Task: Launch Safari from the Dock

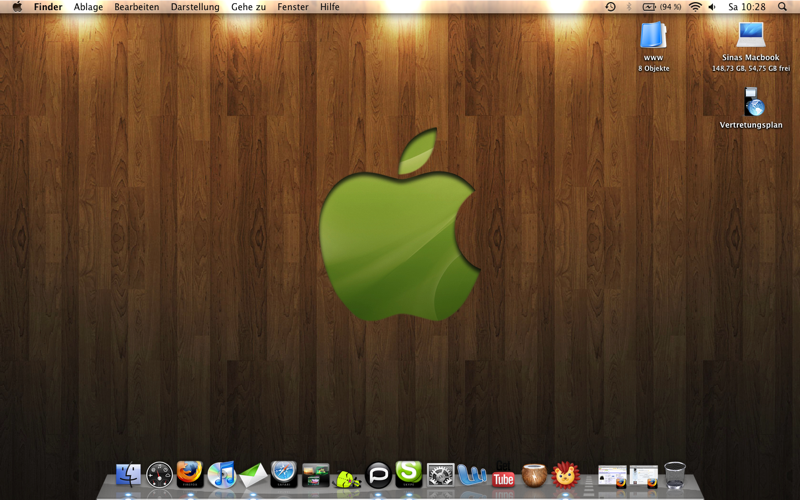Action: pyautogui.click(x=284, y=474)
